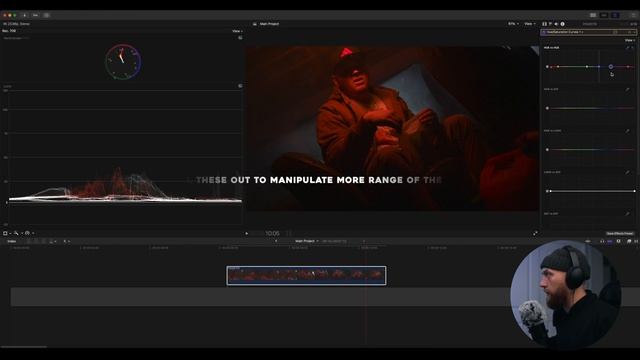Open the timeline tool selector dropdown

coord(66,241)
